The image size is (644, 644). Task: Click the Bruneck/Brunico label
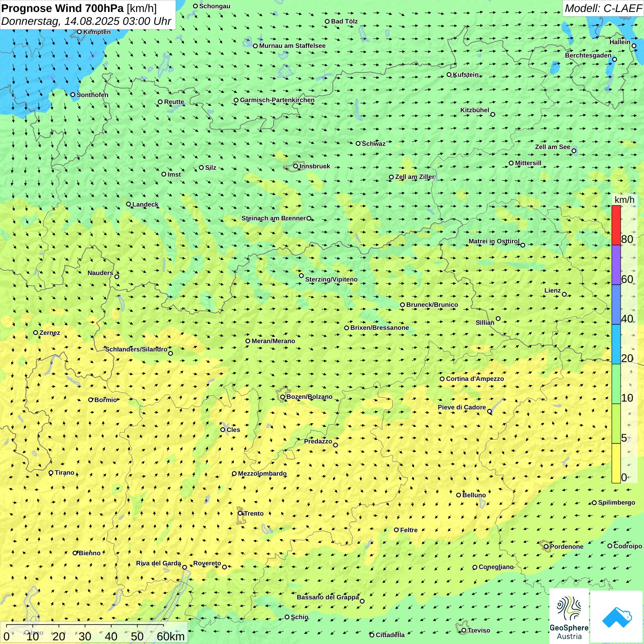pos(432,305)
